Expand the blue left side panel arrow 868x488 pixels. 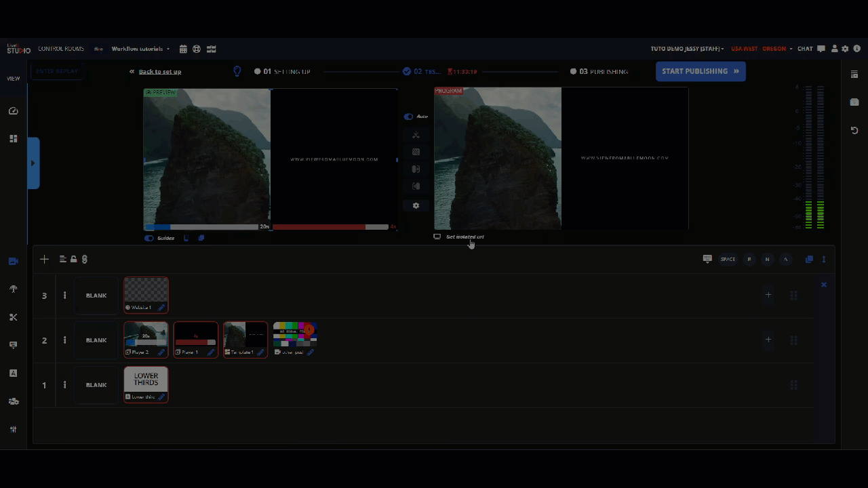[33, 163]
